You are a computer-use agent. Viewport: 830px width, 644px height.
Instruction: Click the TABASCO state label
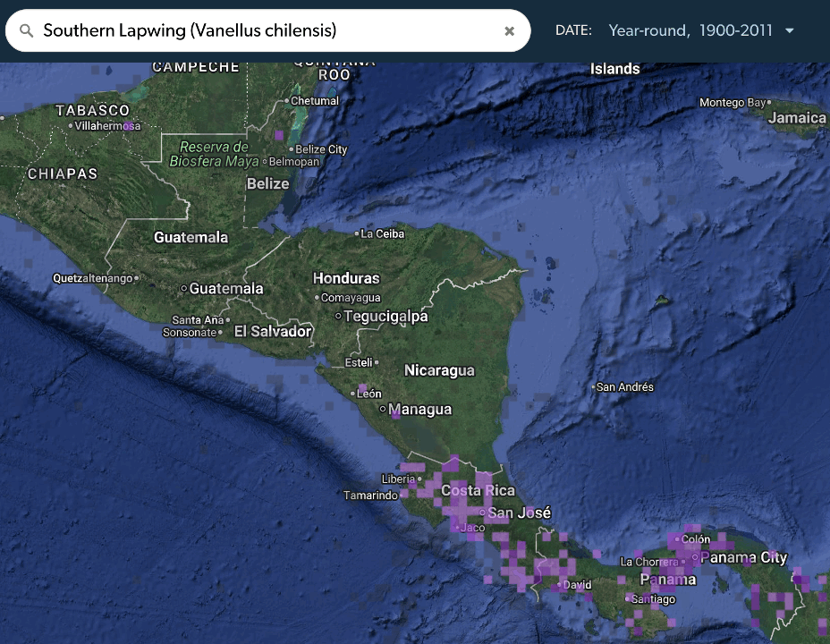(93, 110)
